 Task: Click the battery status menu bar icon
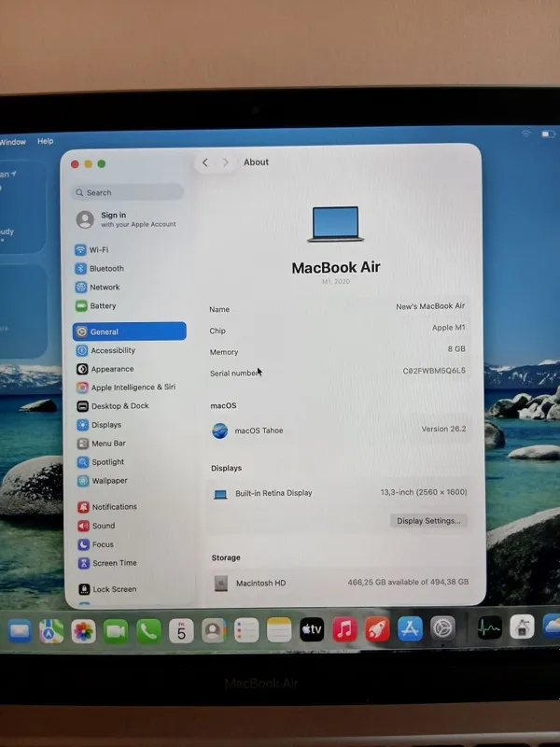(x=548, y=134)
